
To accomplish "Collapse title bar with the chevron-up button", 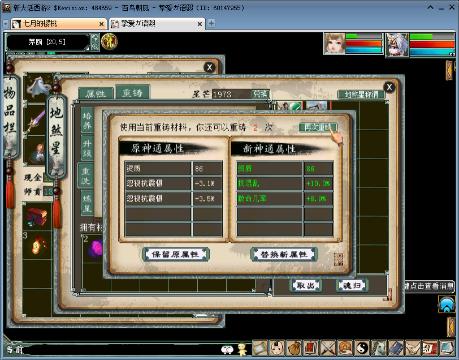I will click(x=430, y=7).
